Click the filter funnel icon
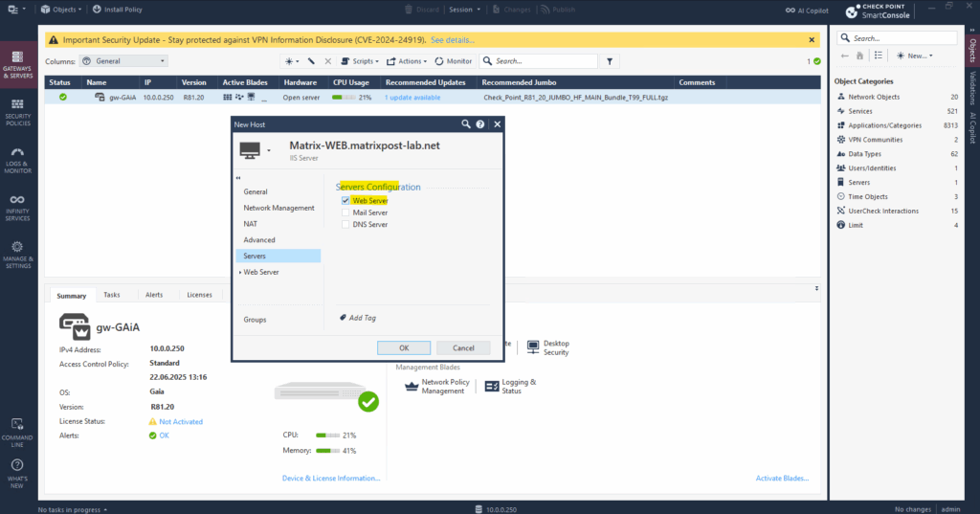 point(610,61)
